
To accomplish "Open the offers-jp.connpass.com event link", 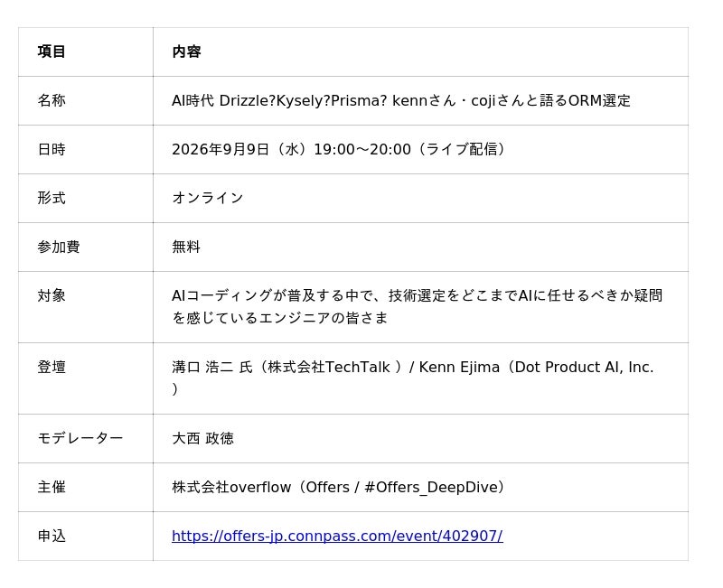I will click(337, 536).
